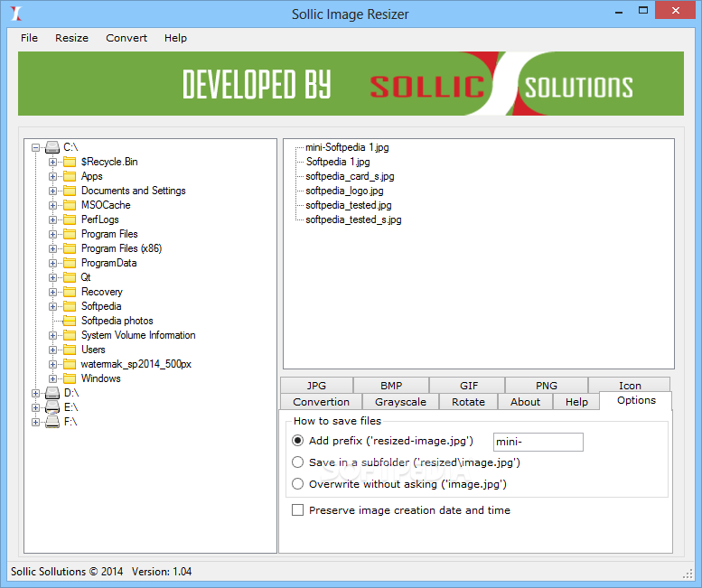This screenshot has width=702, height=588.
Task: Click the MSOCache folder icon
Action: tap(70, 205)
